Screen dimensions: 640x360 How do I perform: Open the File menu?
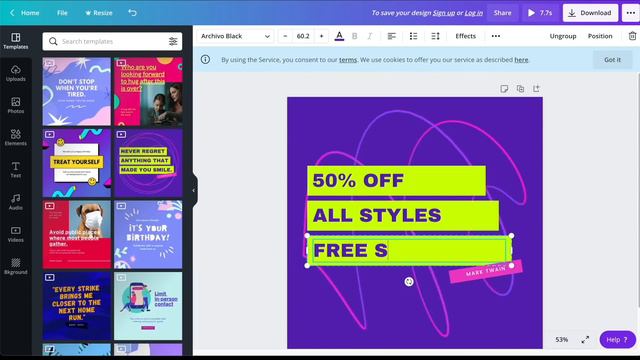click(62, 13)
